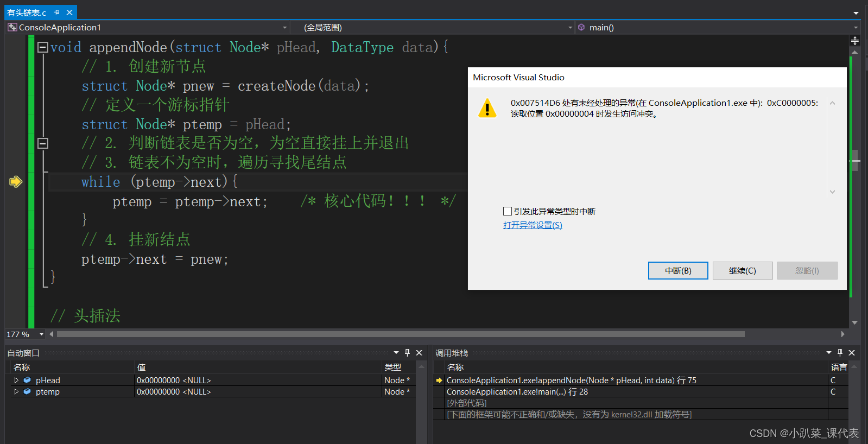Pin the 有头链表.c tab
The image size is (868, 444).
coord(57,12)
